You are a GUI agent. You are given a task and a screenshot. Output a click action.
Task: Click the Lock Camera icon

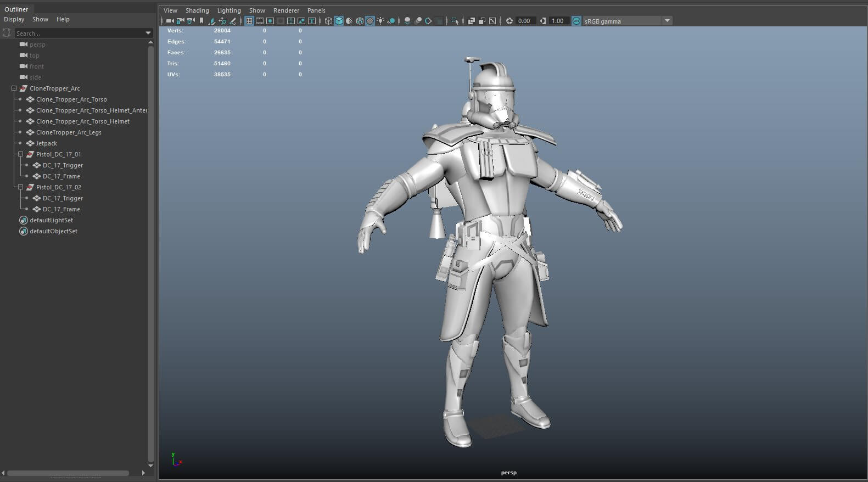point(180,21)
